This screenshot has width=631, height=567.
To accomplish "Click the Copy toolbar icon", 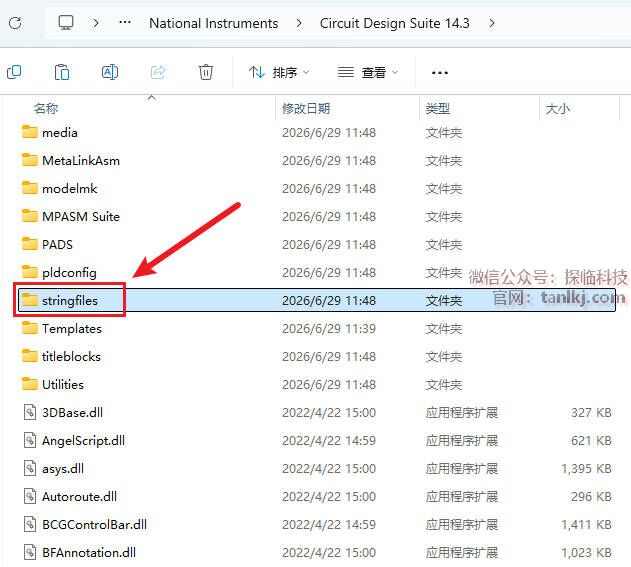I will click(x=14, y=72).
